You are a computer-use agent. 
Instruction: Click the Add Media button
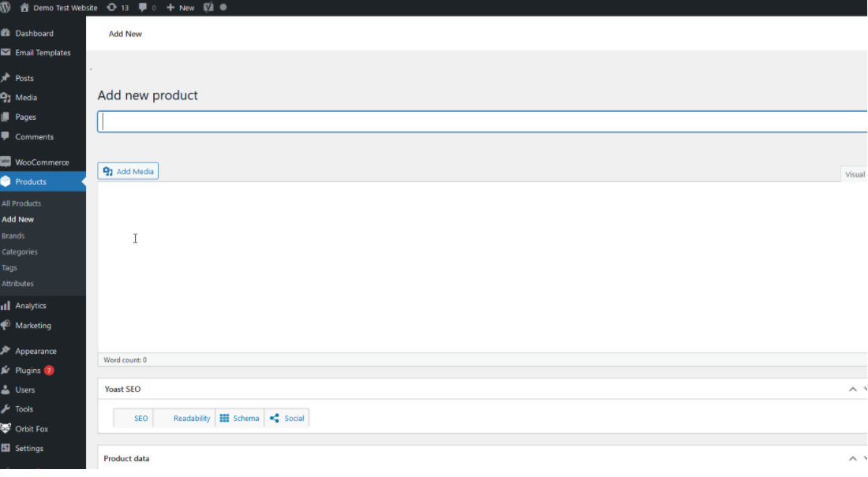[128, 171]
